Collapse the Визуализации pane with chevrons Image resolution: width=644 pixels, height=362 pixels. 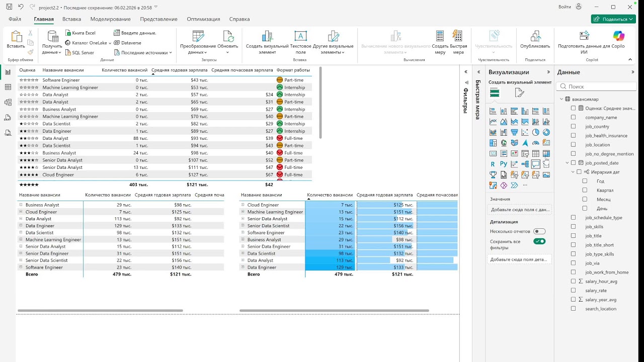548,72
